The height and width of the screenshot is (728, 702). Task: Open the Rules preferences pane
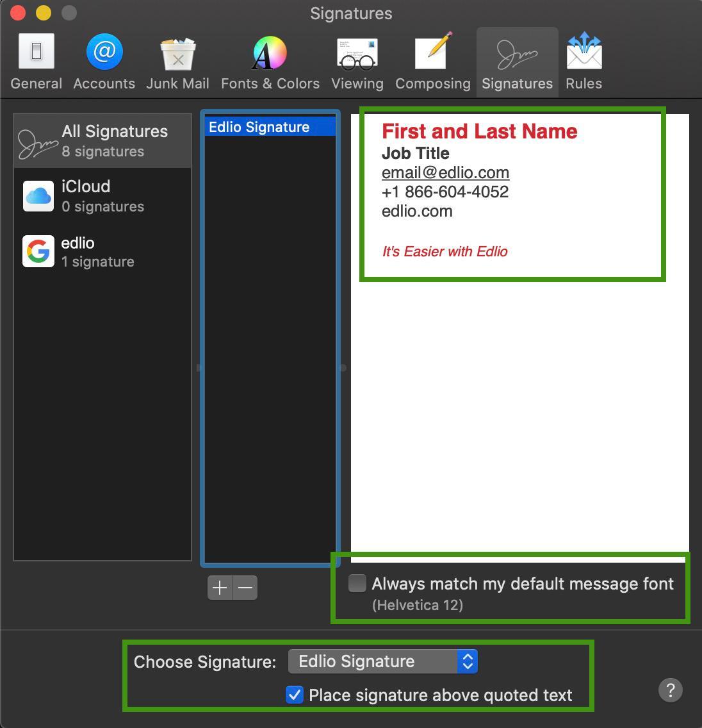pos(584,62)
